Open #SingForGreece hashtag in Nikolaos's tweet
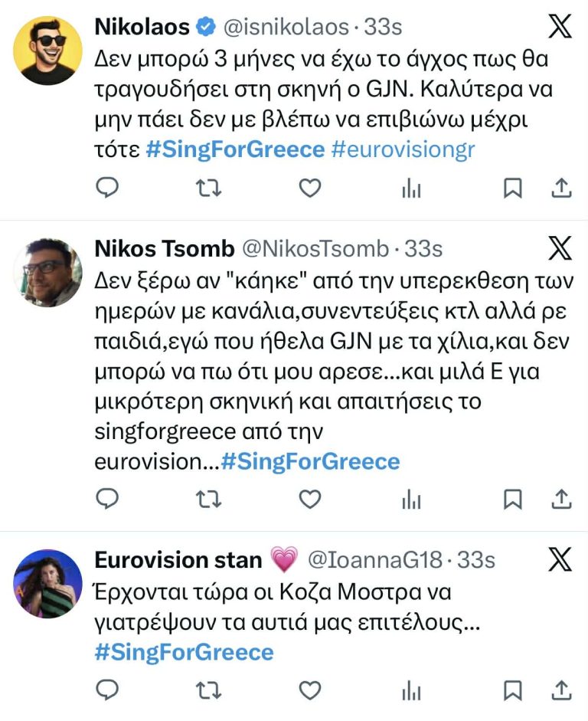The height and width of the screenshot is (721, 588). (x=235, y=149)
